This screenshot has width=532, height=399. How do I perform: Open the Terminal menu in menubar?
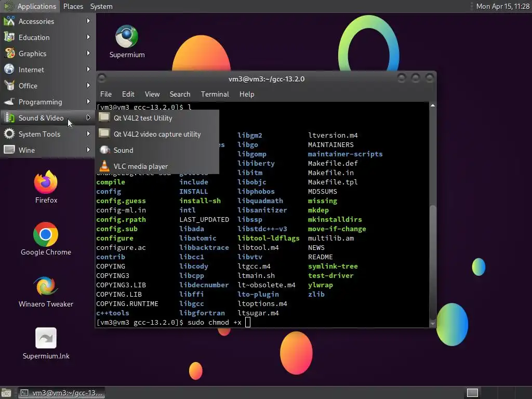click(215, 94)
